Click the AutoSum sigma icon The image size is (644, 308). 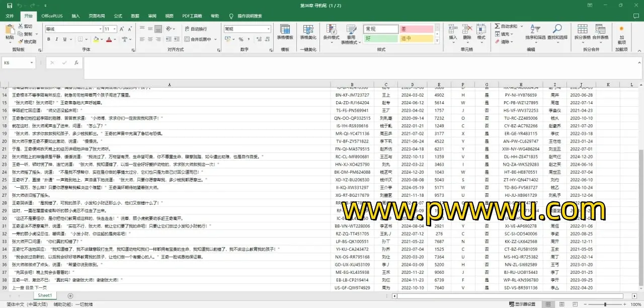coord(497,26)
